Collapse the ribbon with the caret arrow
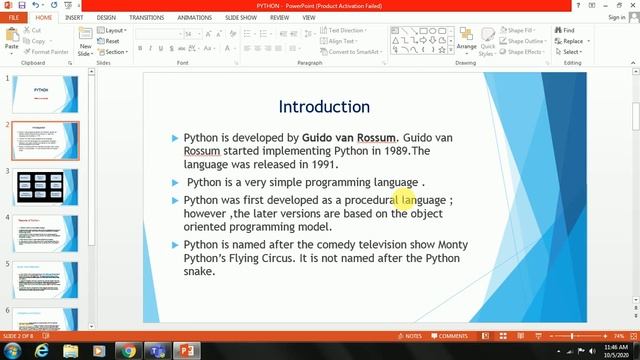This screenshot has width=640, height=360. (633, 63)
